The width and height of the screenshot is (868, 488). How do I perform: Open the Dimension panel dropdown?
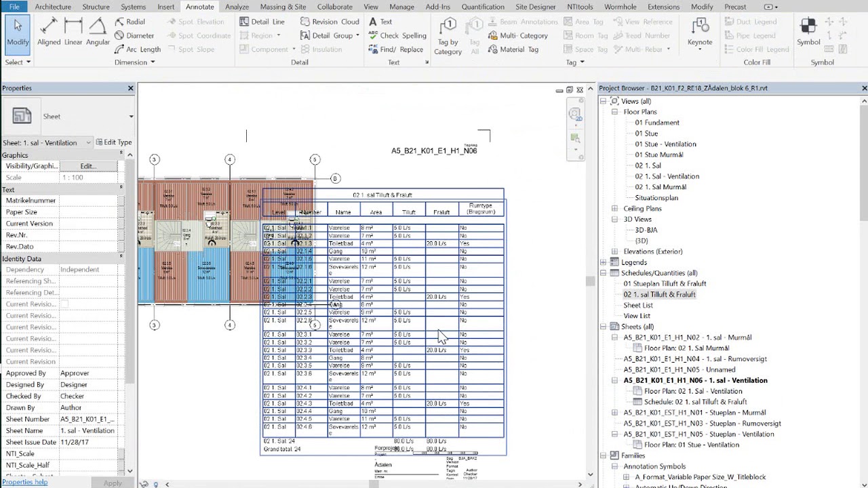153,62
